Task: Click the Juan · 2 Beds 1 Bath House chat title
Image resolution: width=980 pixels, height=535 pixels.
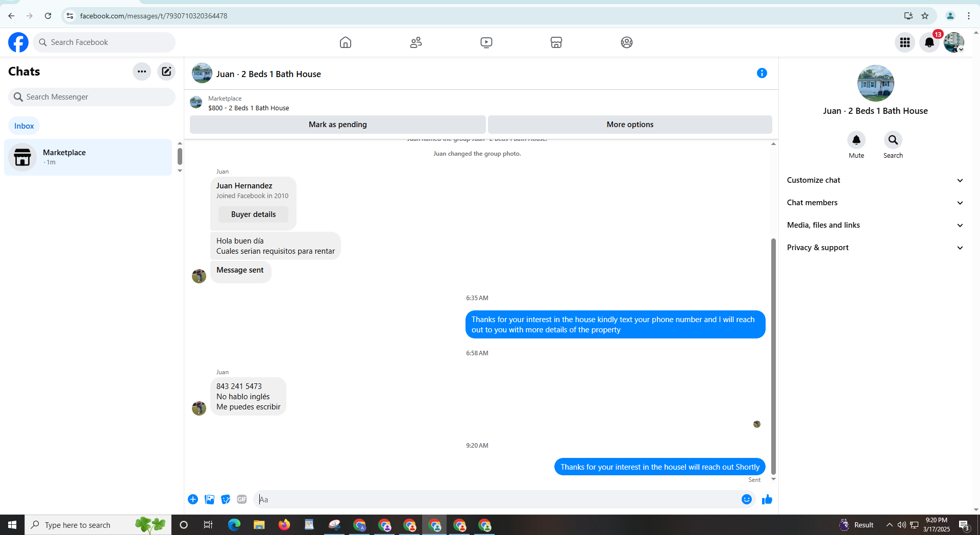Action: point(268,74)
